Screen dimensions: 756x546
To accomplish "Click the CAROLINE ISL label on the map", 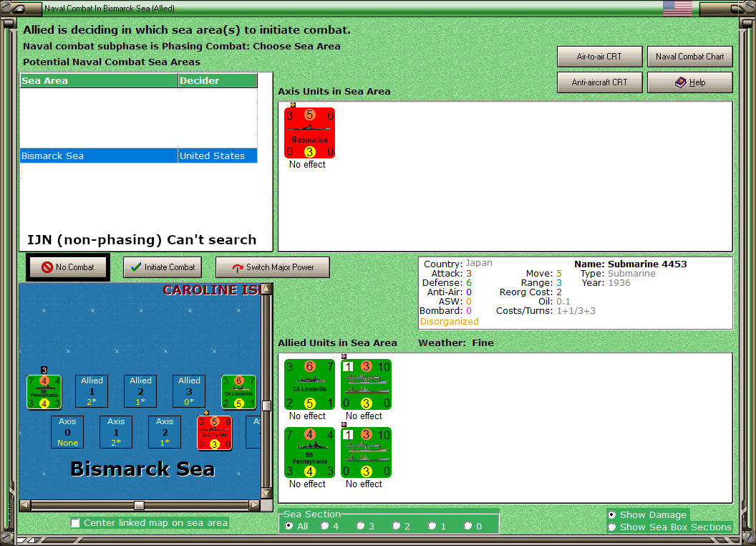I will [212, 289].
